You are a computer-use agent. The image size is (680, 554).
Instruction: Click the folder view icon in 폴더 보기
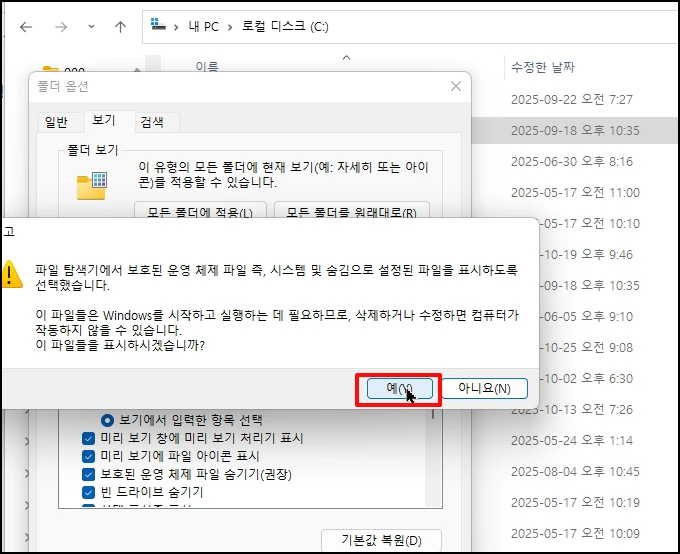click(92, 186)
